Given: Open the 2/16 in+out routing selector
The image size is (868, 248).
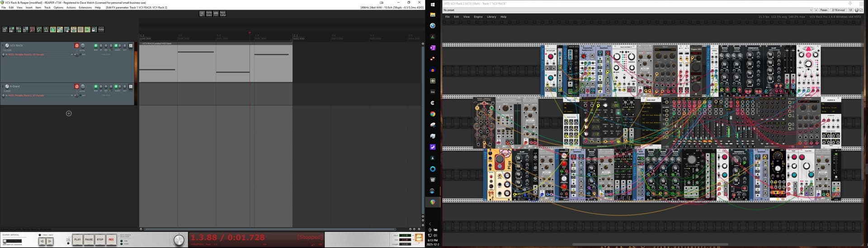Looking at the screenshot, I should point(839,10).
